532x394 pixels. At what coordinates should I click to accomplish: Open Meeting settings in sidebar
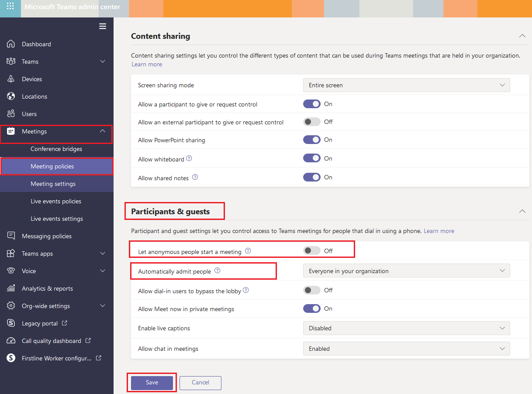tap(57, 184)
